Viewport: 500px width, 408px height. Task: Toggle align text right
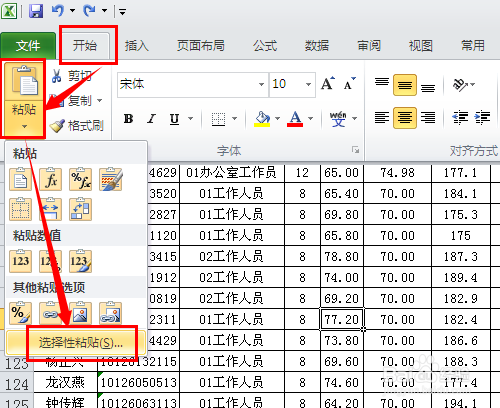[x=428, y=118]
